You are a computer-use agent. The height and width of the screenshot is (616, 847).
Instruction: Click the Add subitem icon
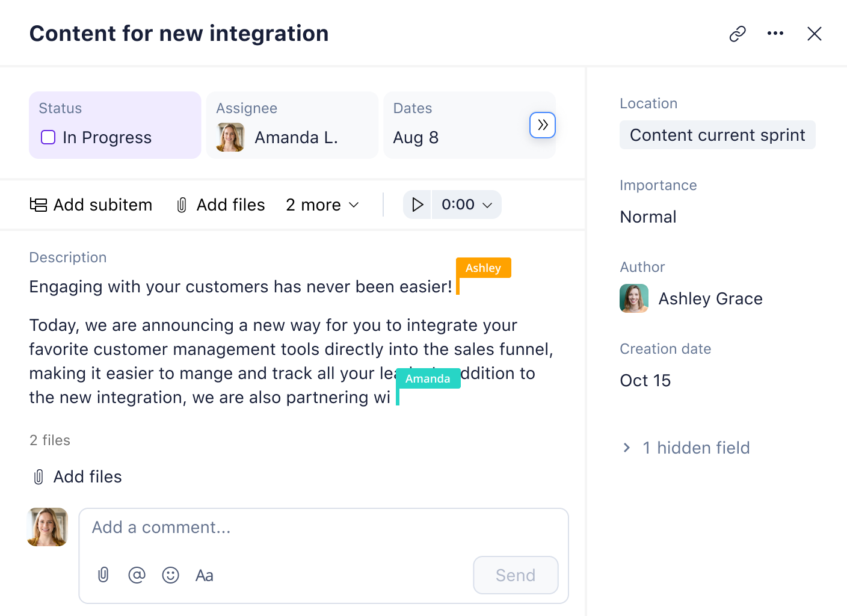point(37,205)
